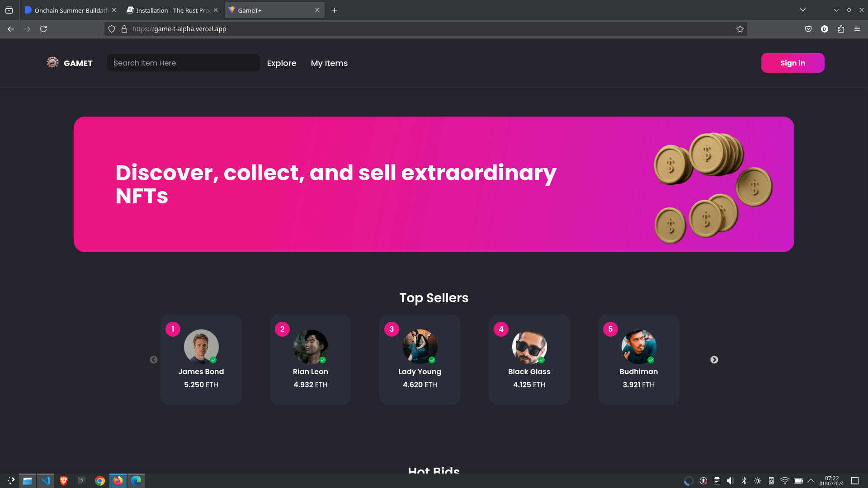The image size is (868, 488).
Task: Click the GAMET logo icon
Action: click(x=52, y=63)
